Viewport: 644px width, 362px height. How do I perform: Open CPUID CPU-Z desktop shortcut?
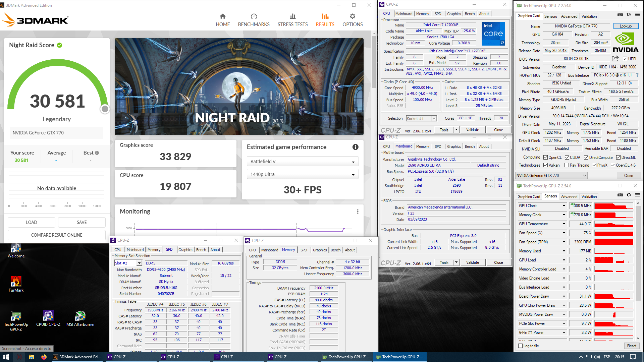[x=48, y=318]
